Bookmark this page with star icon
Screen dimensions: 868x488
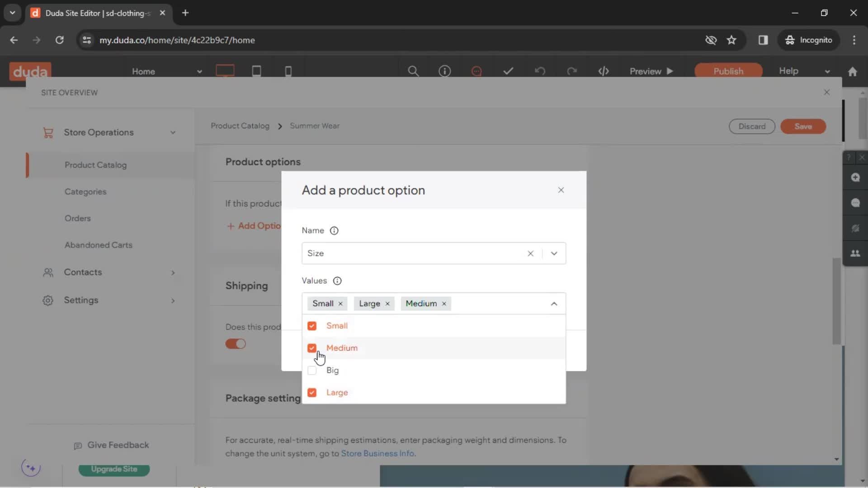pyautogui.click(x=731, y=40)
